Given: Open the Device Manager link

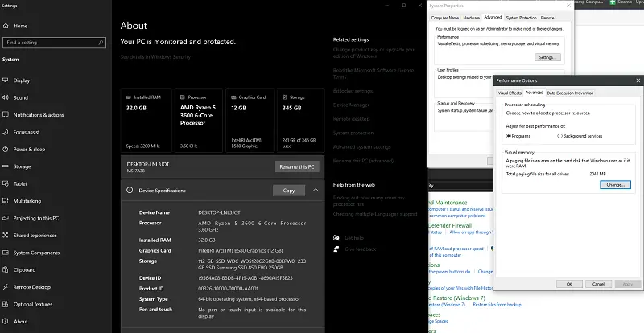Looking at the screenshot, I should coord(352,105).
